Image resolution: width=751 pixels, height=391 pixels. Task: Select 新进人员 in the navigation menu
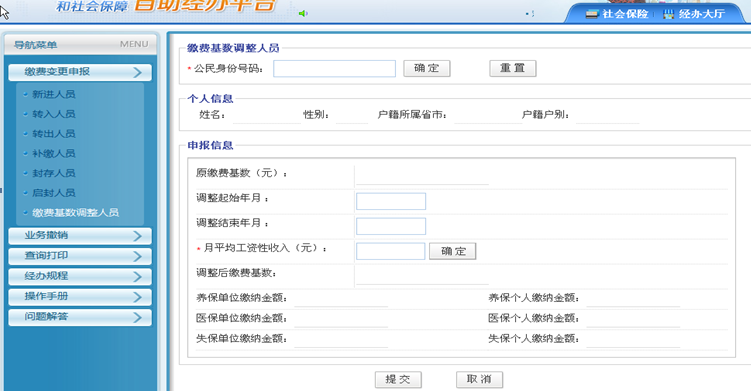click(54, 94)
